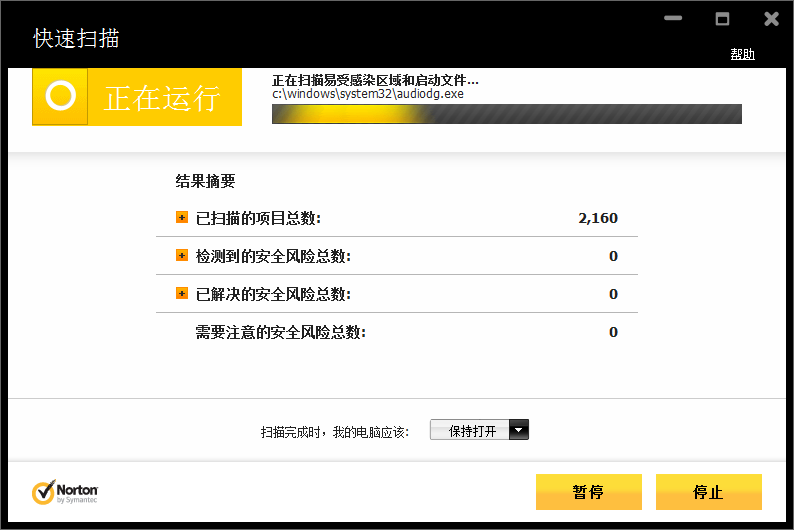The width and height of the screenshot is (794, 530).
Task: Expand the 已解决的安全风险总数 plus icon
Action: pos(182,293)
